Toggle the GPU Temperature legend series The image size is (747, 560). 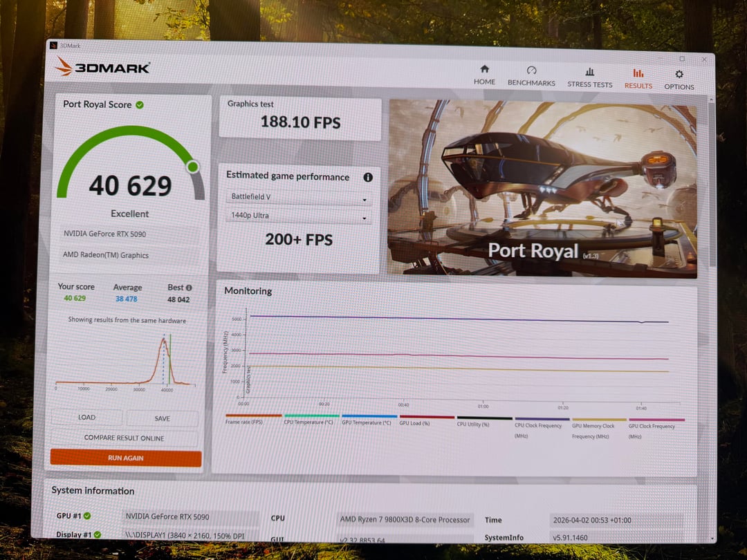click(x=369, y=420)
